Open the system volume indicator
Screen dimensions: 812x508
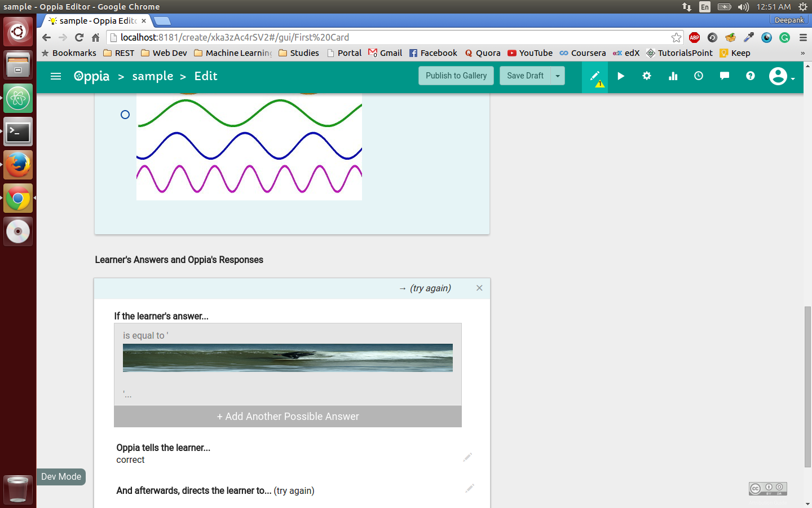pyautogui.click(x=743, y=7)
